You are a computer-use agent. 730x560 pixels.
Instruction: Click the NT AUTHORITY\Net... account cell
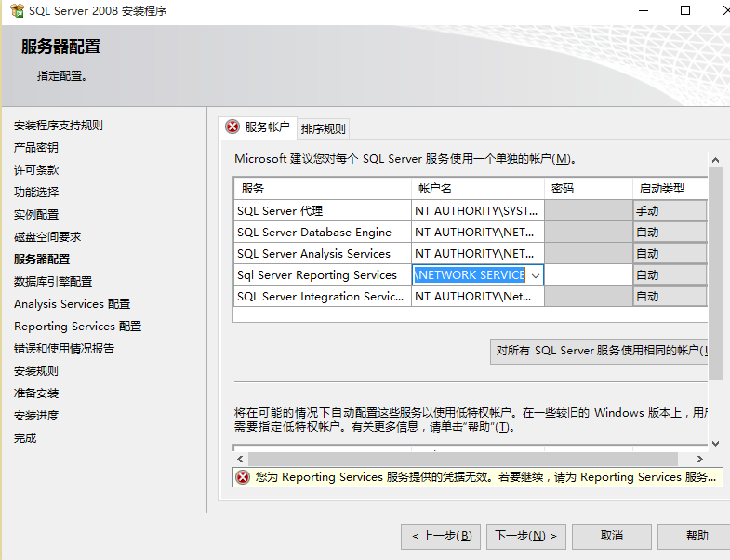click(478, 297)
